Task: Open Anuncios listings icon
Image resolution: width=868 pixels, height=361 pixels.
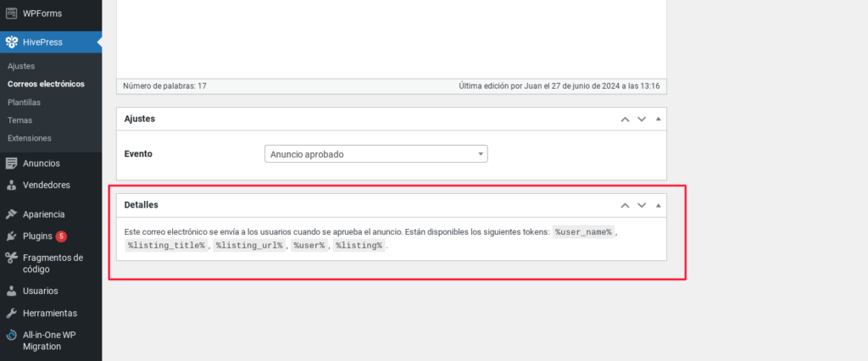Action: 11,164
